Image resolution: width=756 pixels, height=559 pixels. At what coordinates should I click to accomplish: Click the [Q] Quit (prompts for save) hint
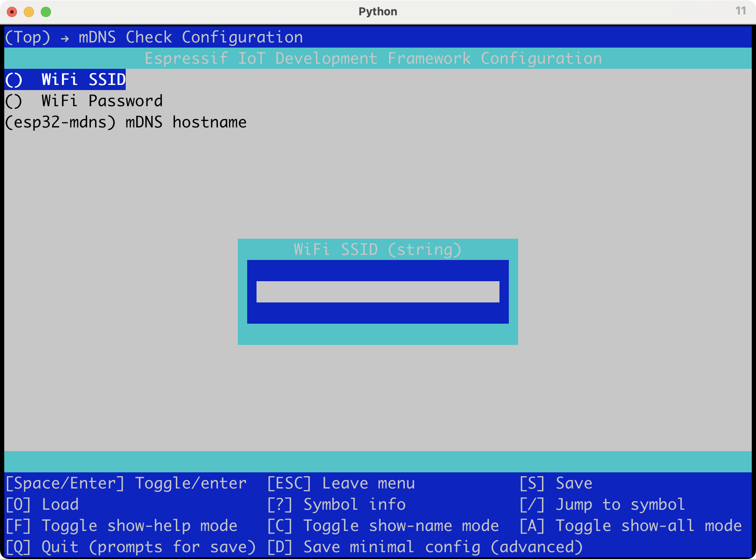click(x=130, y=547)
